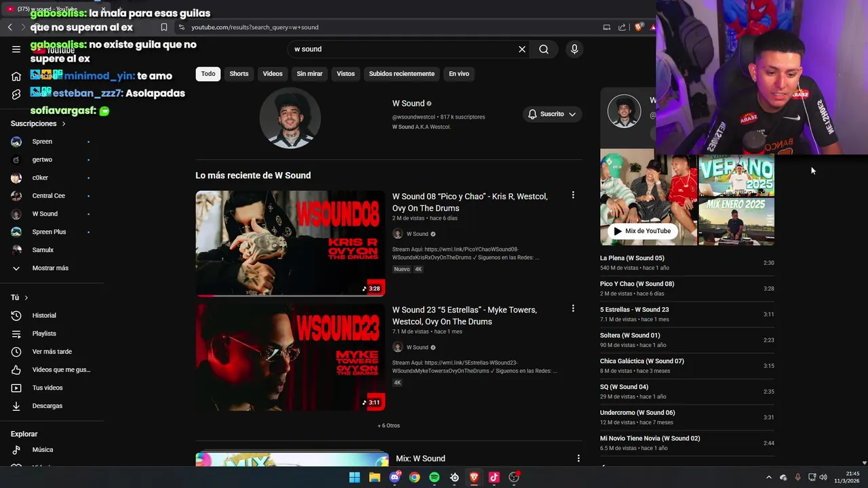Select the Shorts filter chip
This screenshot has width=868, height=488.
click(x=239, y=74)
